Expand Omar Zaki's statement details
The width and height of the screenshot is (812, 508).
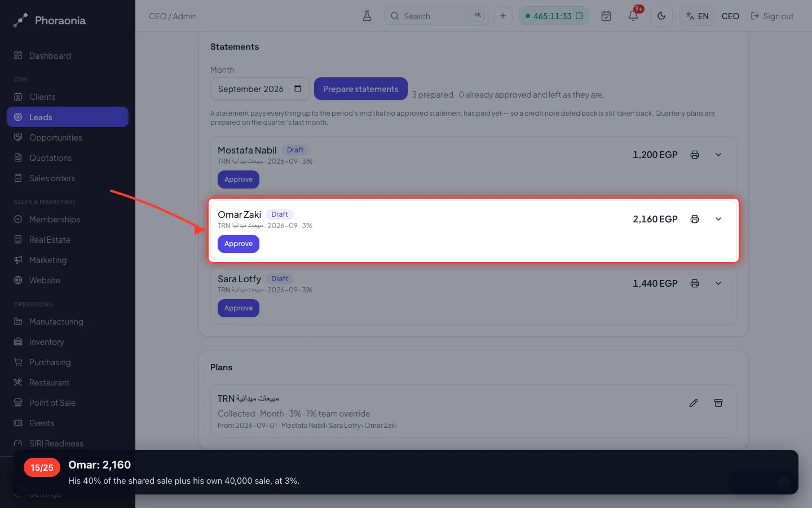(x=718, y=219)
